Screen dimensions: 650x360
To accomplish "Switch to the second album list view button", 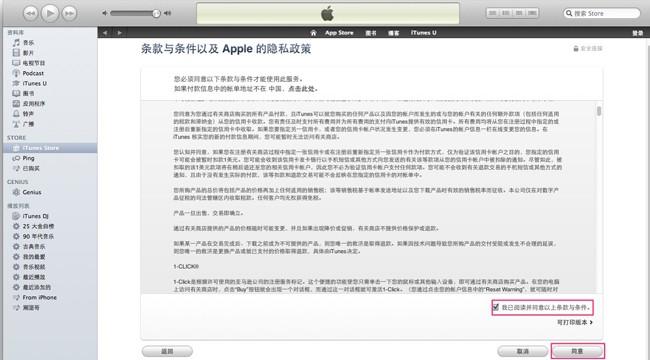I will pyautogui.click(x=506, y=13).
